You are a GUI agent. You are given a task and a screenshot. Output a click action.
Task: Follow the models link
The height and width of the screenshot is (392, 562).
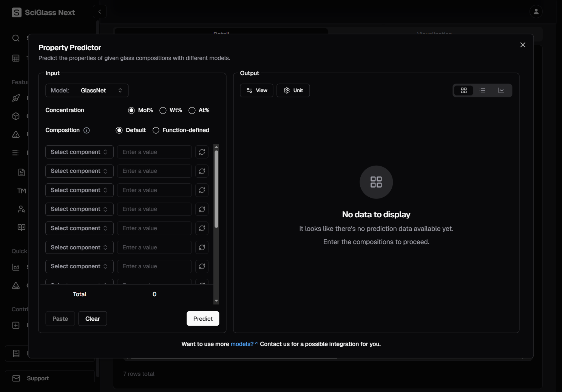[x=242, y=344]
